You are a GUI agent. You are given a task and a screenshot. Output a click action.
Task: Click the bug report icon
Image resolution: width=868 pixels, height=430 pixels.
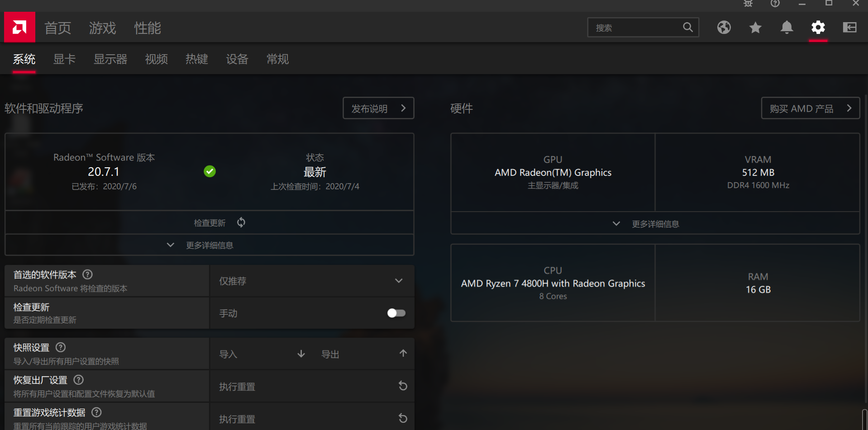[748, 3]
